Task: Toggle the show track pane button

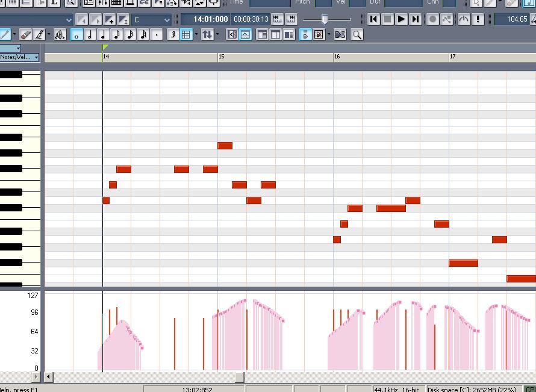Action: point(232,34)
